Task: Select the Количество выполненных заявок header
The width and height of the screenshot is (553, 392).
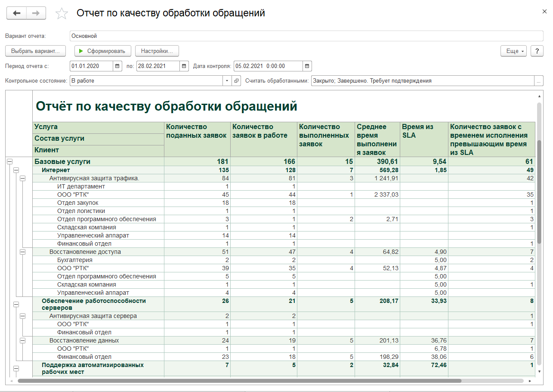Action: 326,139
